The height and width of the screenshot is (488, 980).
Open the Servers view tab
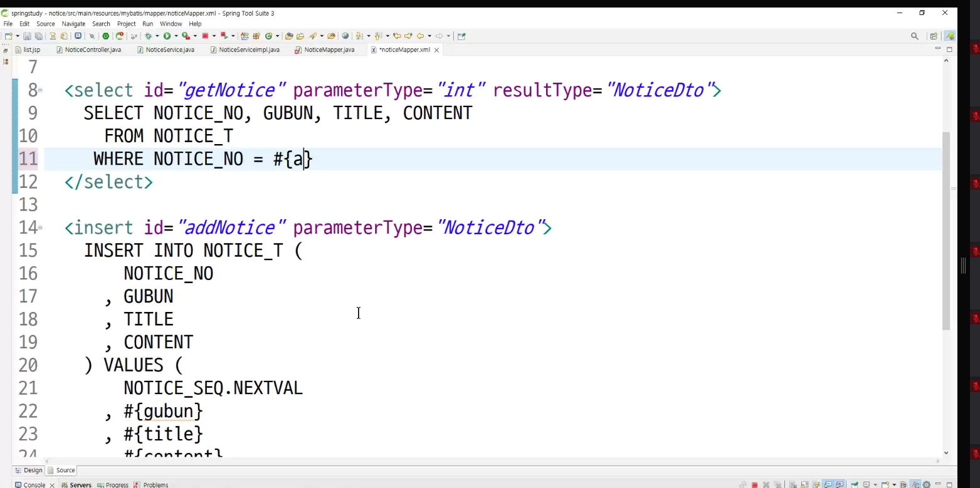76,485
